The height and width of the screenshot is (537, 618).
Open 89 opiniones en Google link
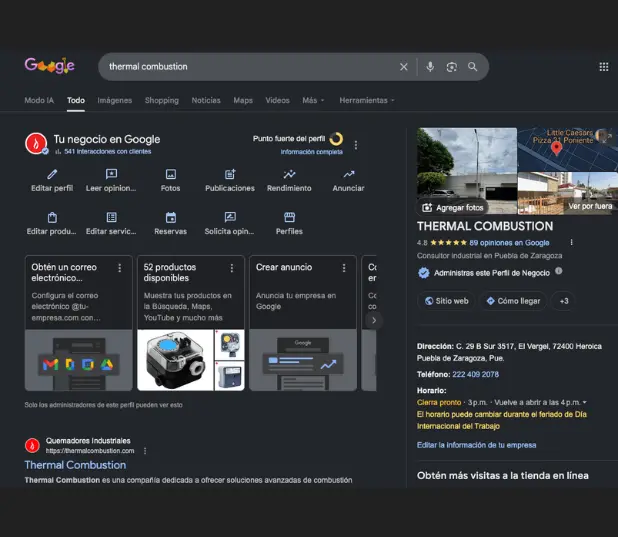coord(509,243)
